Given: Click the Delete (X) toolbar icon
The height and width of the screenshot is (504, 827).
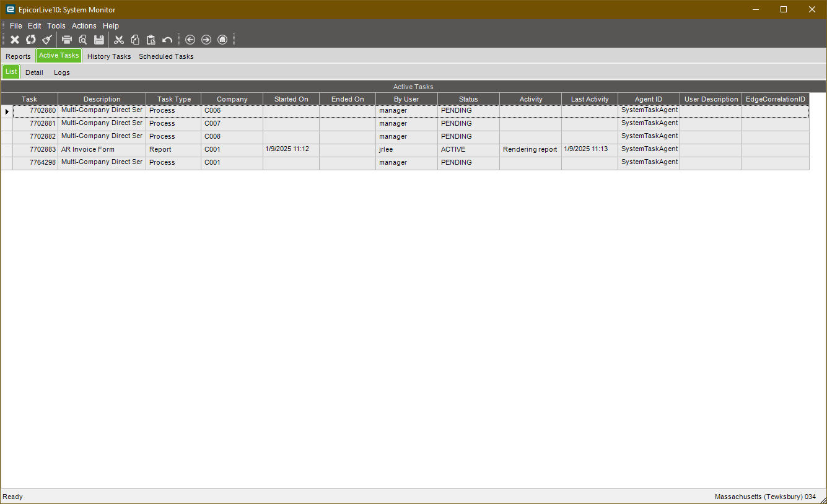Looking at the screenshot, I should [15, 40].
